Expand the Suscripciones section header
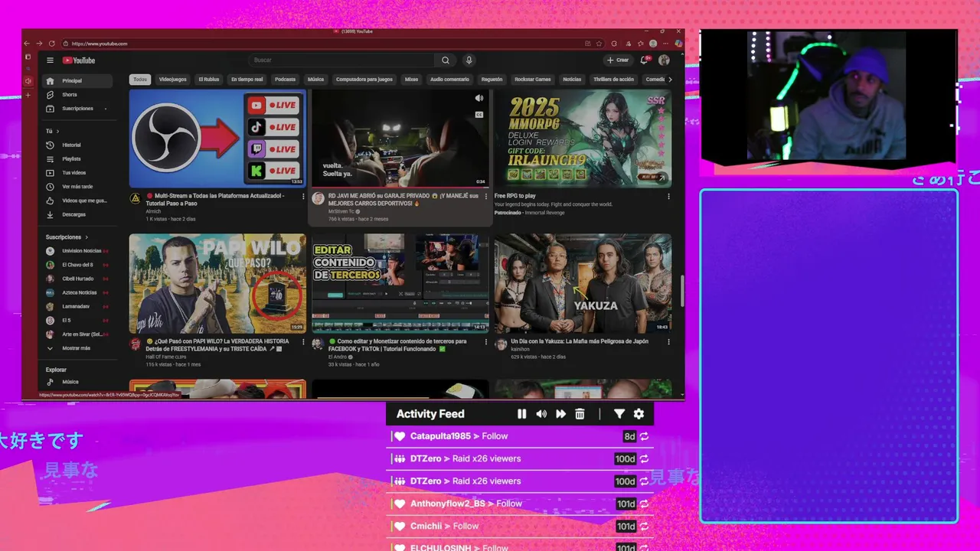The height and width of the screenshot is (551, 980). (x=67, y=237)
